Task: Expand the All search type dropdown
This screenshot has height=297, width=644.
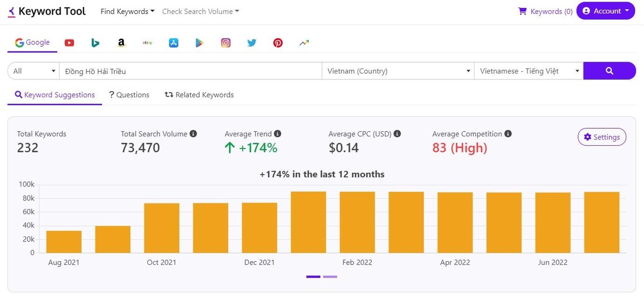Action: (34, 71)
